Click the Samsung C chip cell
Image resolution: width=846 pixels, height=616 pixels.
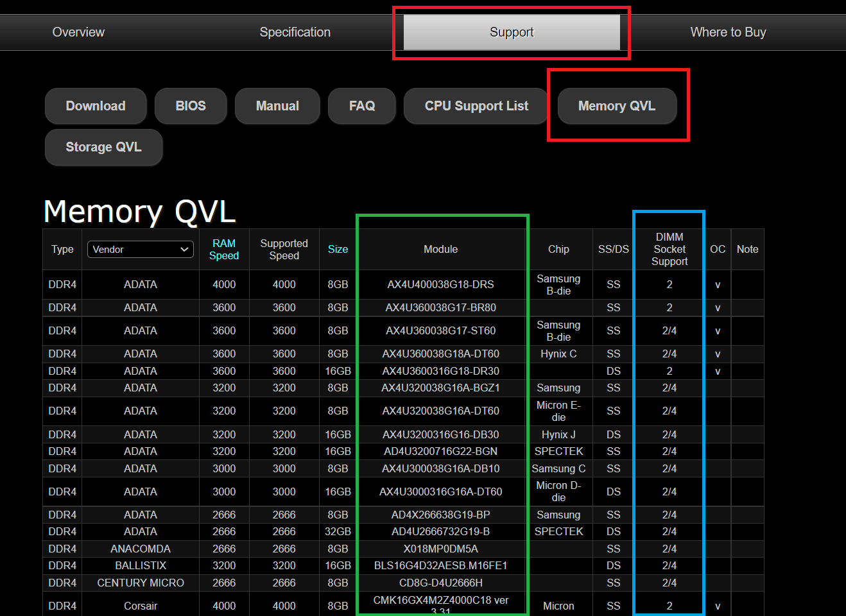click(x=558, y=468)
